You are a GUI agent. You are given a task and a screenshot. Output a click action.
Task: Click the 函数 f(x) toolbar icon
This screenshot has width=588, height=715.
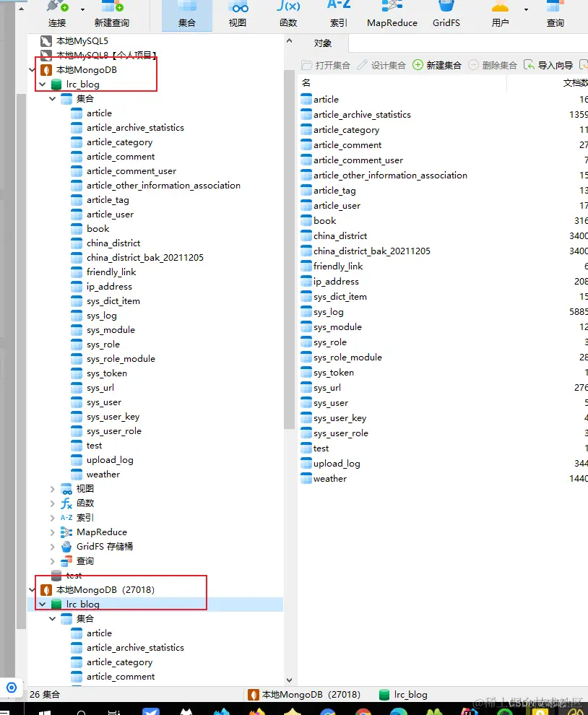click(288, 14)
